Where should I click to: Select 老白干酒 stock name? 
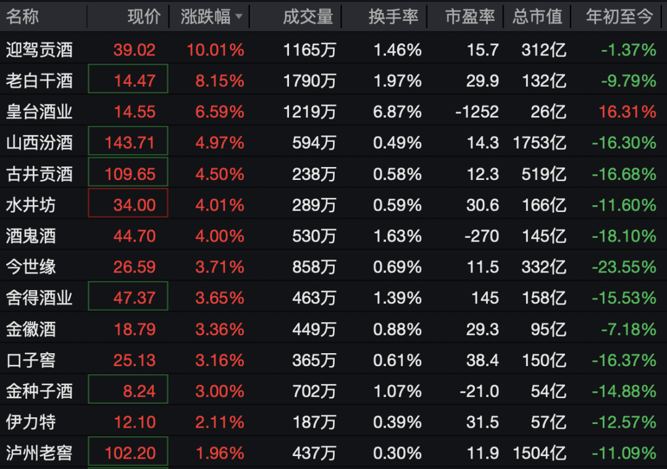coord(39,80)
